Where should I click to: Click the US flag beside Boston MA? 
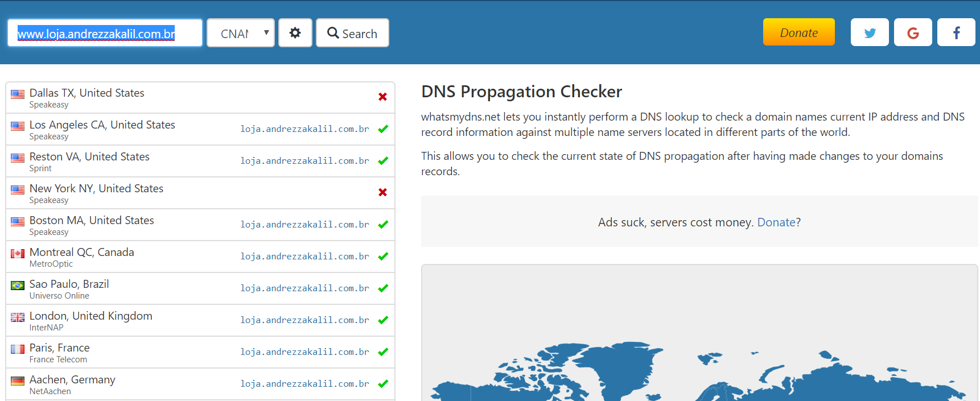pyautogui.click(x=18, y=221)
